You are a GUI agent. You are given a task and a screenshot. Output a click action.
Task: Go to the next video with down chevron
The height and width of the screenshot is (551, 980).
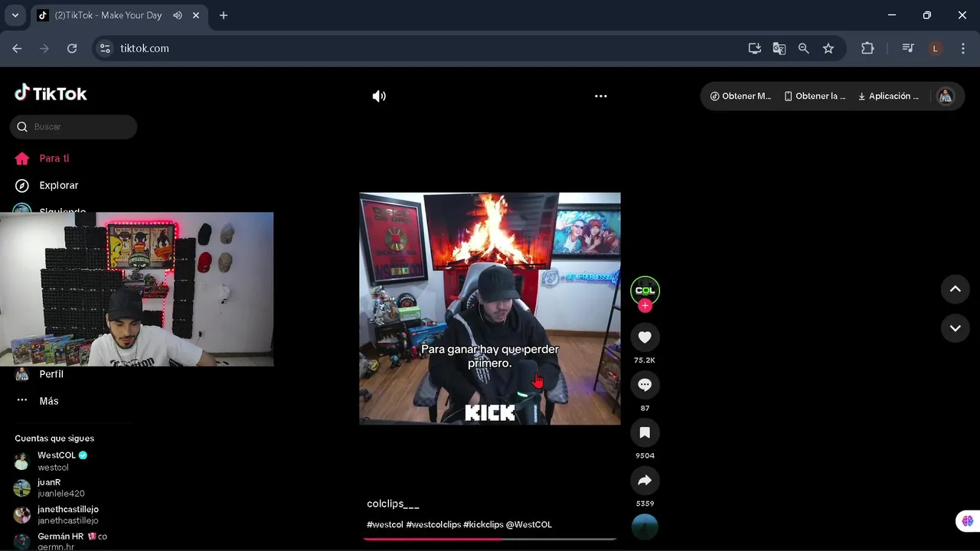[x=955, y=328]
